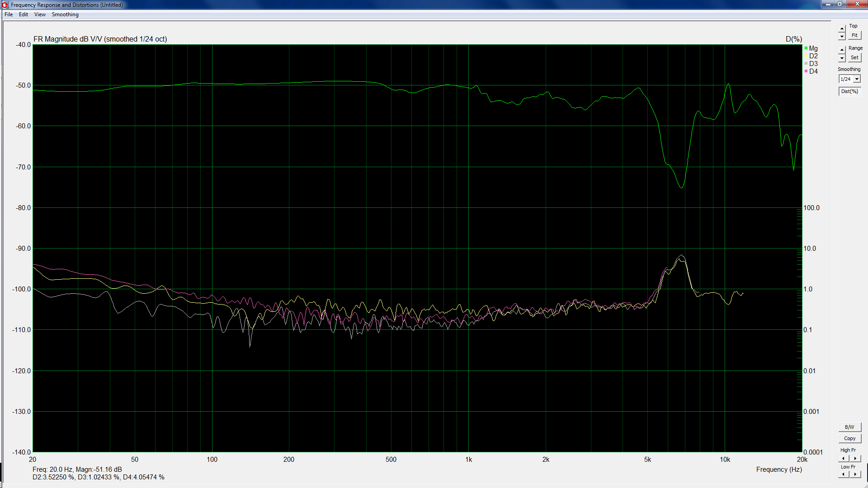Open the View menu
The image size is (868, 488).
pos(40,14)
